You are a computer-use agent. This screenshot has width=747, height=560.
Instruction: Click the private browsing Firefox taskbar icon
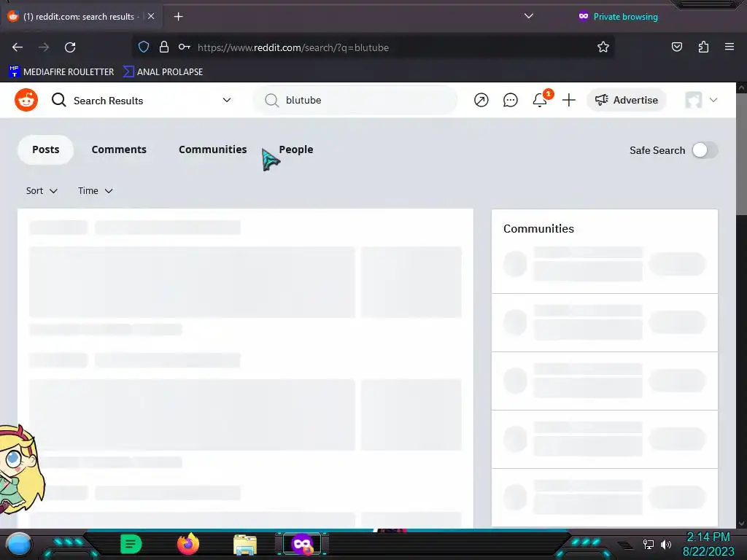point(302,544)
